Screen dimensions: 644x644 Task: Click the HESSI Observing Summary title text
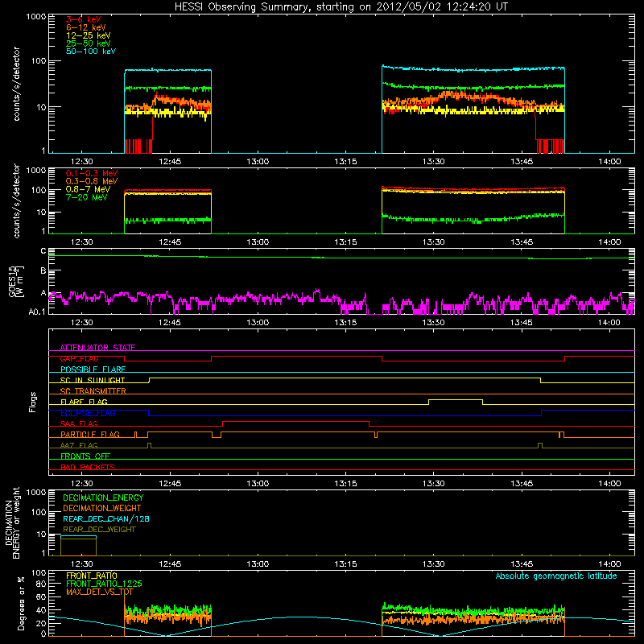point(341,7)
